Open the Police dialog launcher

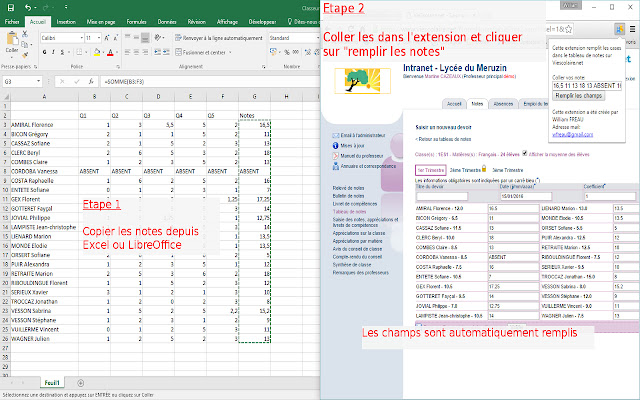(x=118, y=67)
